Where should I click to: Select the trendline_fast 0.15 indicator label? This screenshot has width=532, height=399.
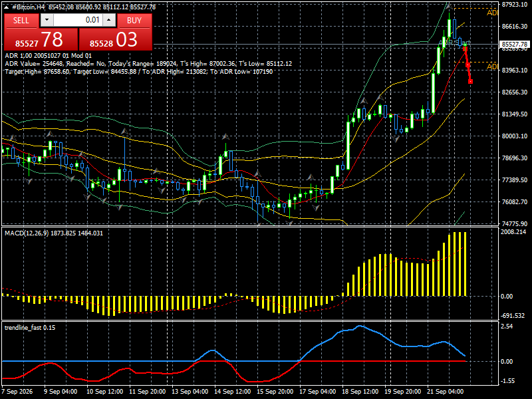tap(30, 327)
